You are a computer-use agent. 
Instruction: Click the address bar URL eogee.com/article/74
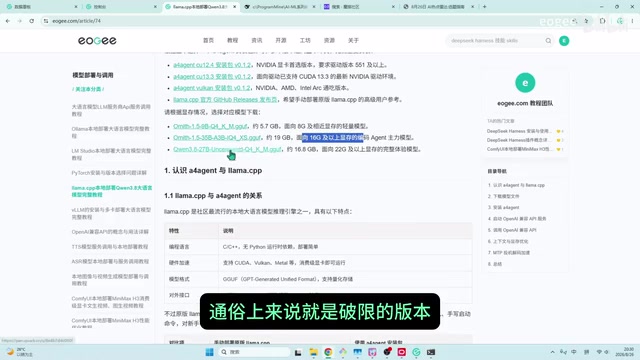[76, 21]
